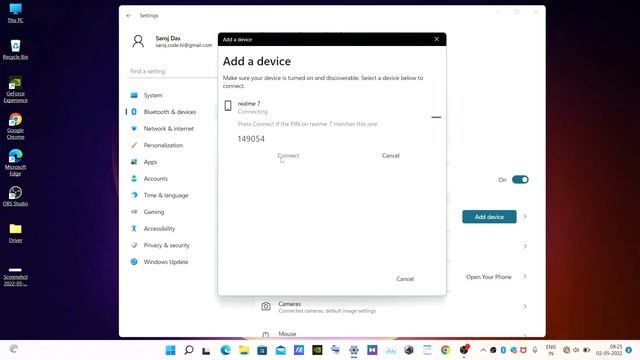Viewport: 640px width, 360px height.
Task: Click Connect to pair realme 7
Action: tap(288, 156)
